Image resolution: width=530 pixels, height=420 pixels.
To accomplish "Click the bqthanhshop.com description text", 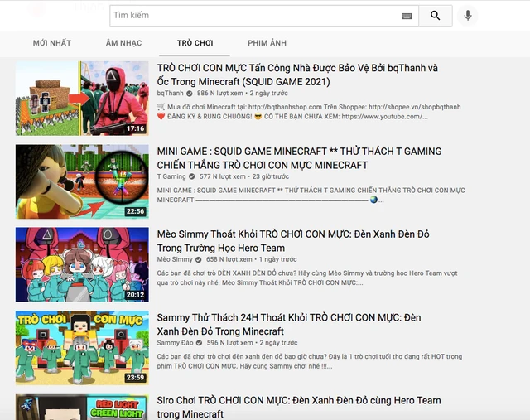I will point(309,112).
